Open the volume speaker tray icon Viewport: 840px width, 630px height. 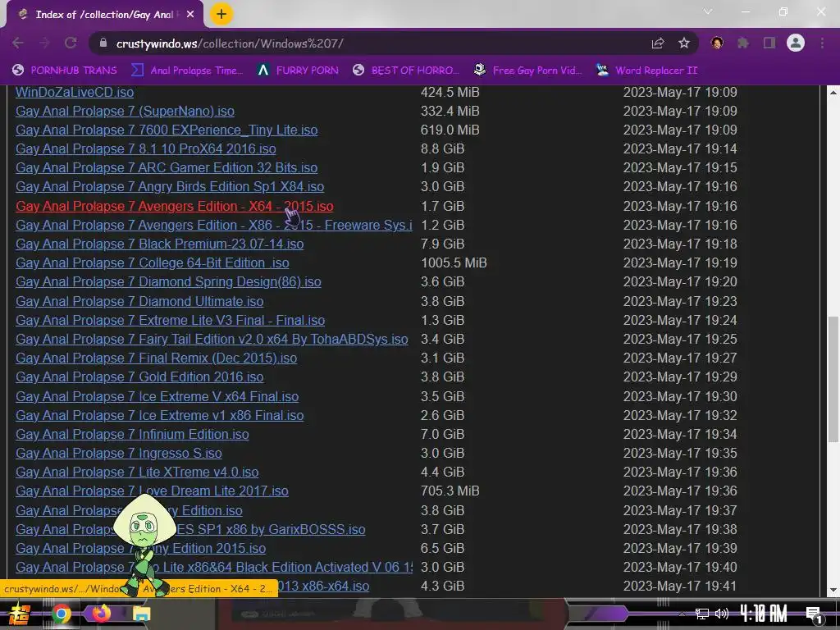[722, 614]
